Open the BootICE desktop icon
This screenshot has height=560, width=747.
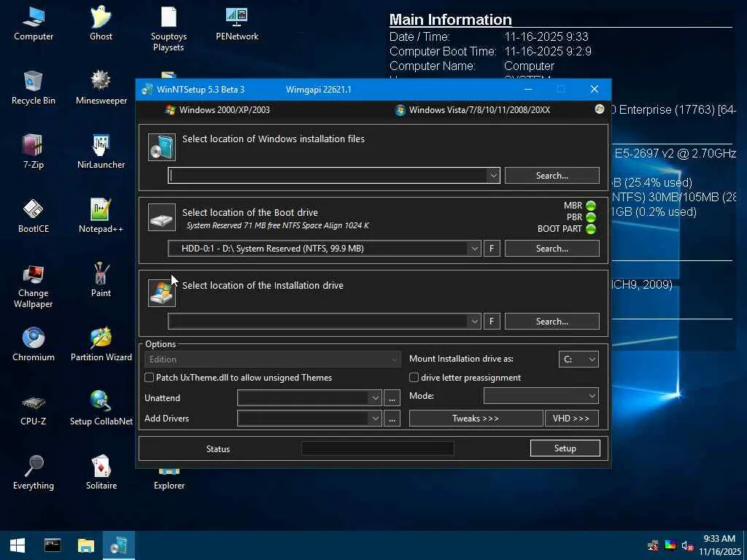coord(34,216)
